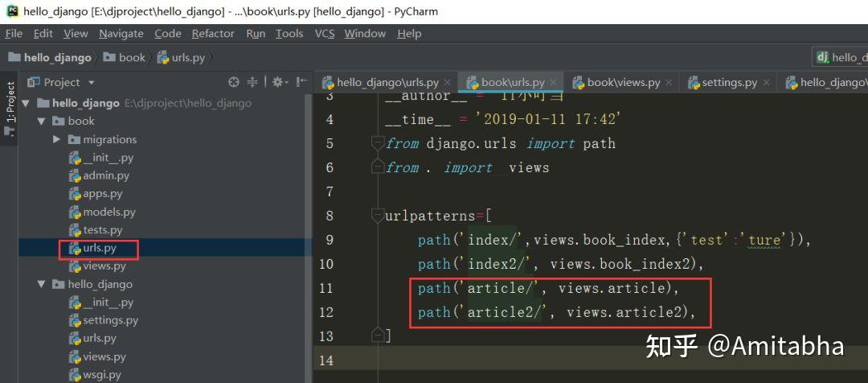Open the Help menu
The width and height of the screenshot is (868, 383).
[x=409, y=34]
